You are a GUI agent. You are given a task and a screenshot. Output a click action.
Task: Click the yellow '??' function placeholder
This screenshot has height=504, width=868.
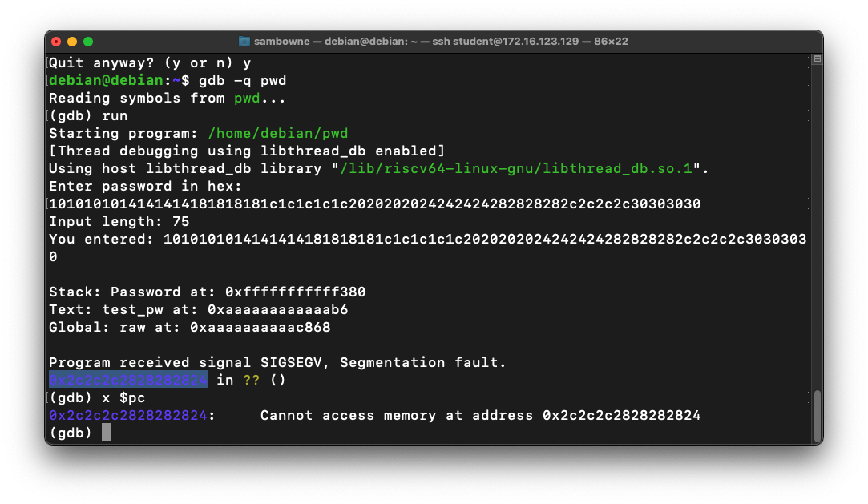pyautogui.click(x=252, y=380)
